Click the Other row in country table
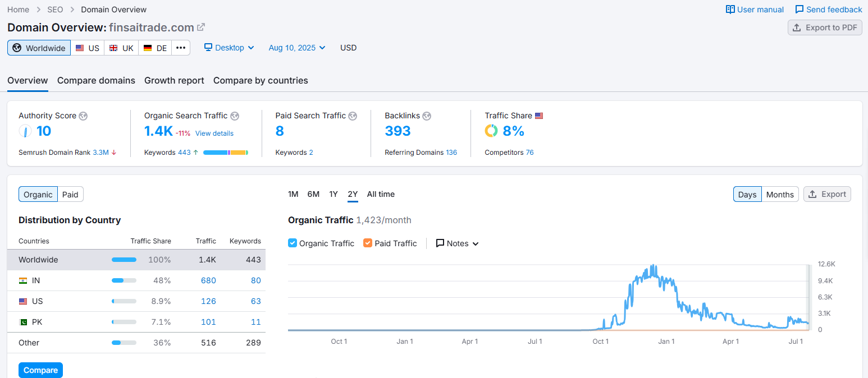 136,343
